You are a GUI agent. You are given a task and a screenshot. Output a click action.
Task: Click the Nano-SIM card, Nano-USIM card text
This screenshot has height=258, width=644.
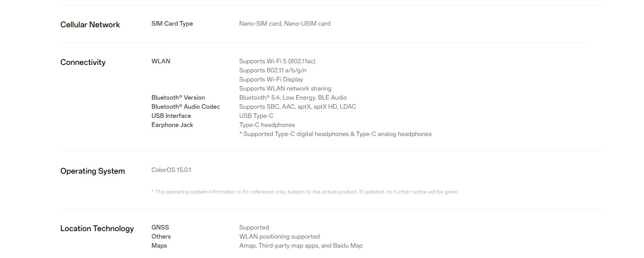285,24
